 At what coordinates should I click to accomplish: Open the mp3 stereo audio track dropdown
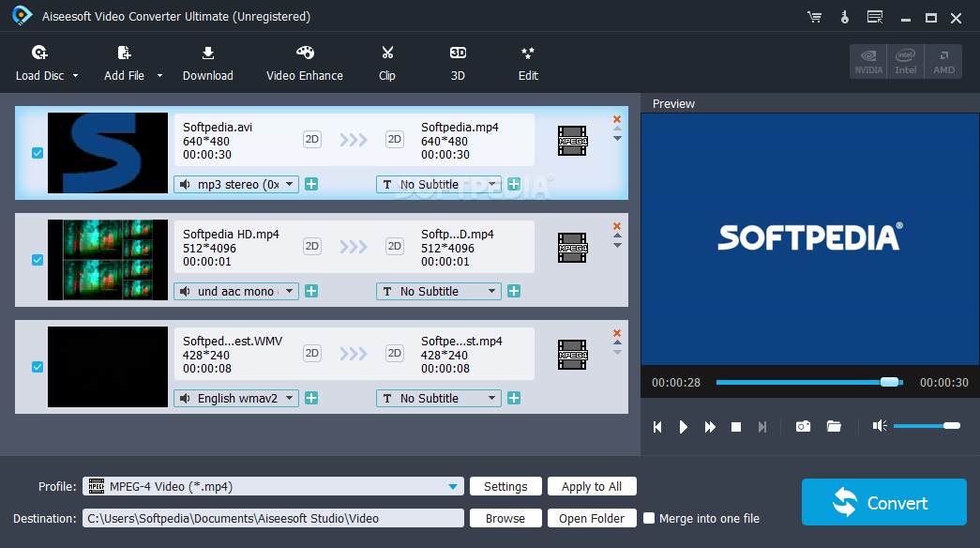[235, 184]
